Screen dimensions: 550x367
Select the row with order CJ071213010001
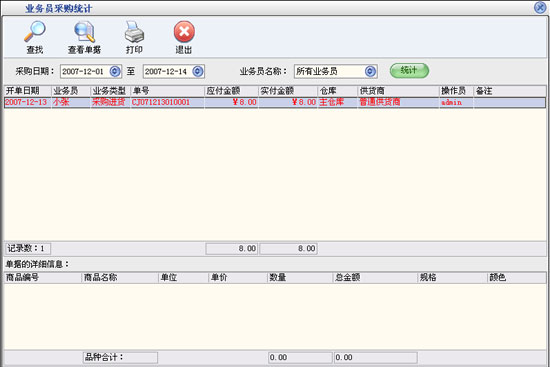275,102
